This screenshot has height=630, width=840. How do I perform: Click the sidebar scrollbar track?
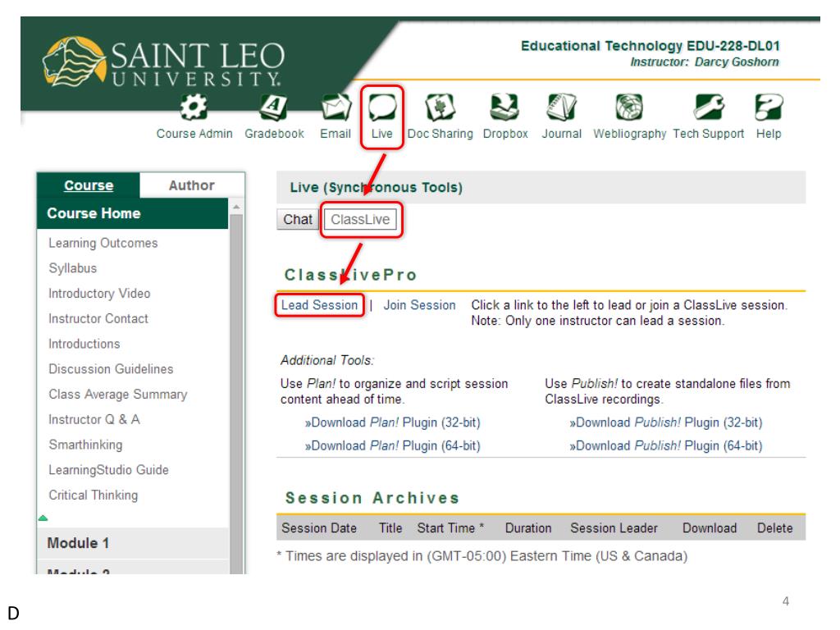click(236, 394)
